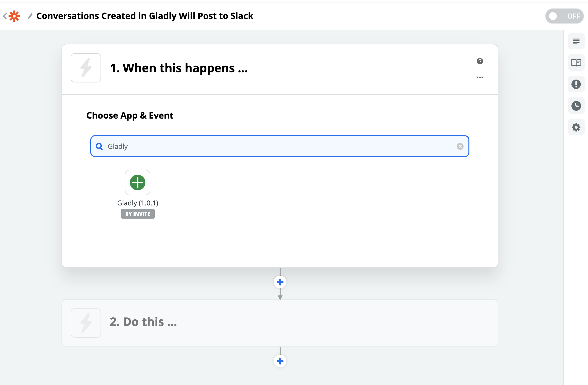Open the action lightning bolt icon in step 2
Image resolution: width=588 pixels, height=385 pixels.
[86, 323]
